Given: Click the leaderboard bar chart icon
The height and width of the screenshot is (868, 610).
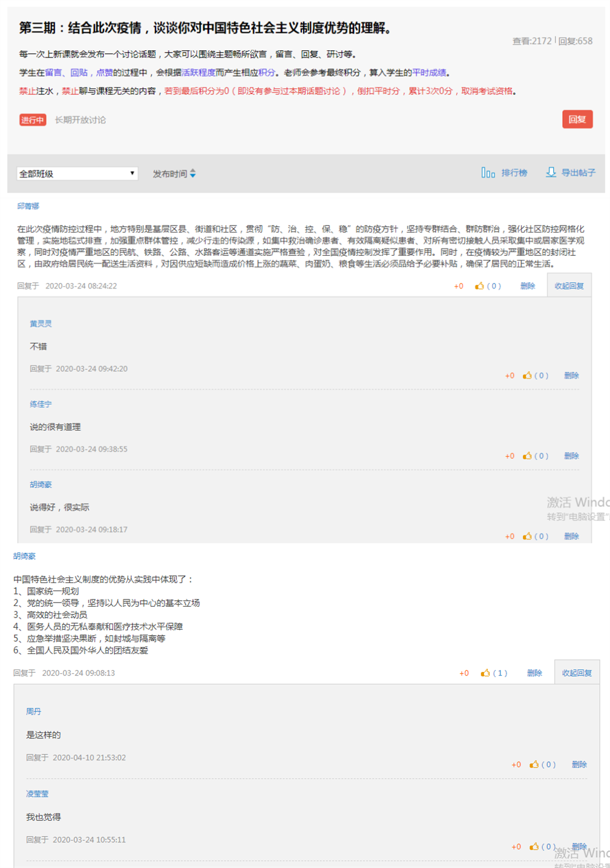Looking at the screenshot, I should click(x=488, y=173).
